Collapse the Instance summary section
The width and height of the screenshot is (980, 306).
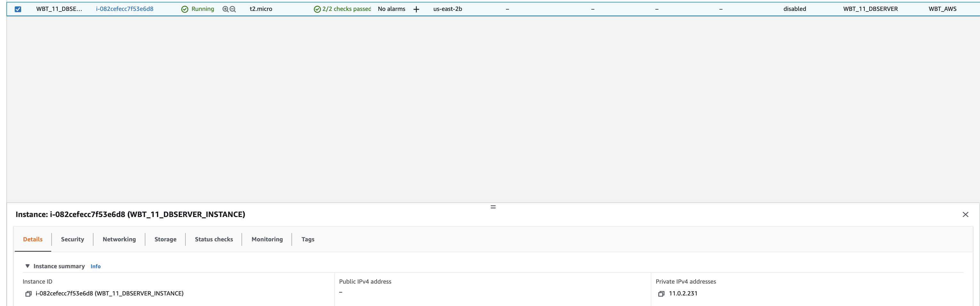[28, 266]
